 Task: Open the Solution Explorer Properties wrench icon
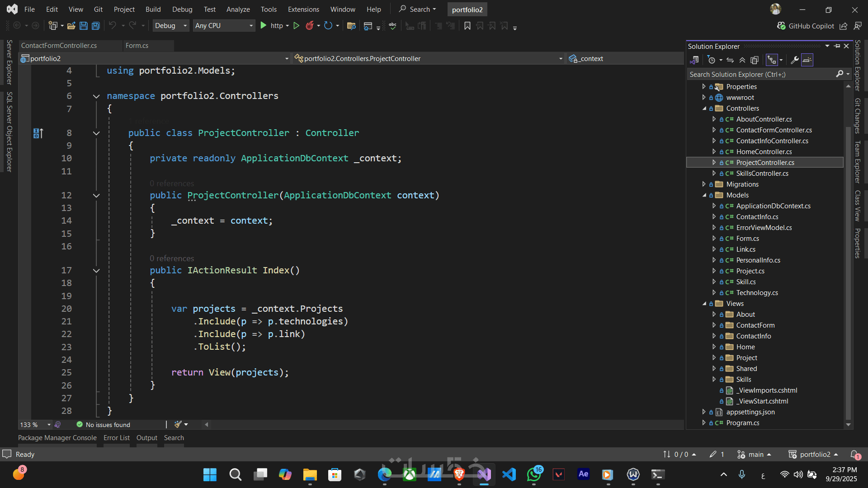(x=794, y=60)
